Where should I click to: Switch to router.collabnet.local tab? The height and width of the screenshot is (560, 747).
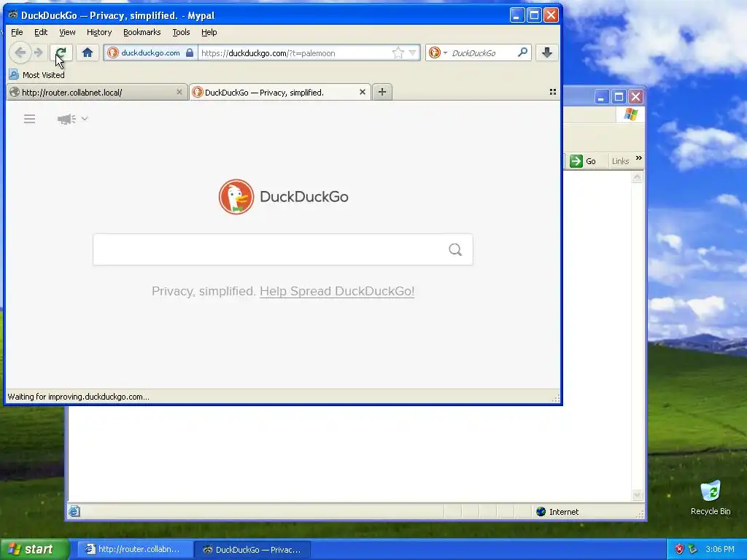point(96,93)
